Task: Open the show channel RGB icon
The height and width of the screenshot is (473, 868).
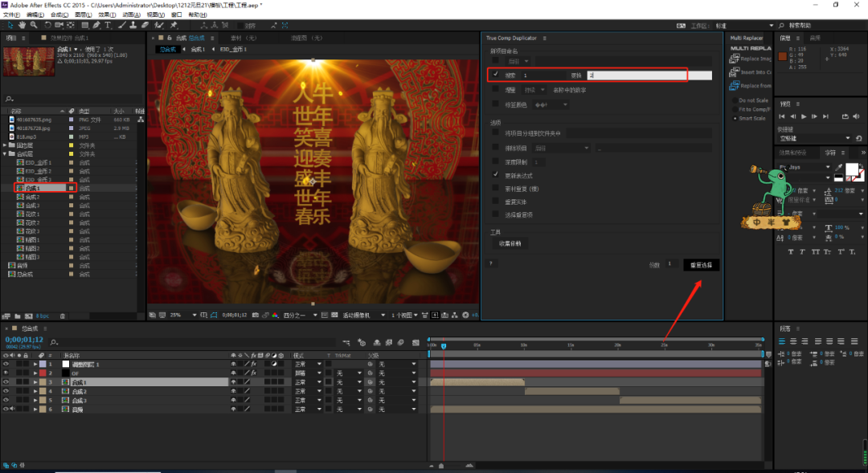Action: tap(275, 316)
